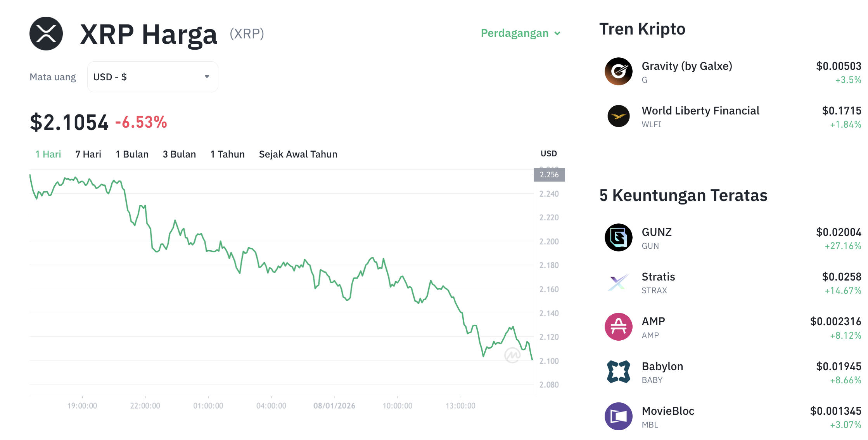This screenshot has height=440, width=868.
Task: Switch to the 7 Hari chart view
Action: 88,154
